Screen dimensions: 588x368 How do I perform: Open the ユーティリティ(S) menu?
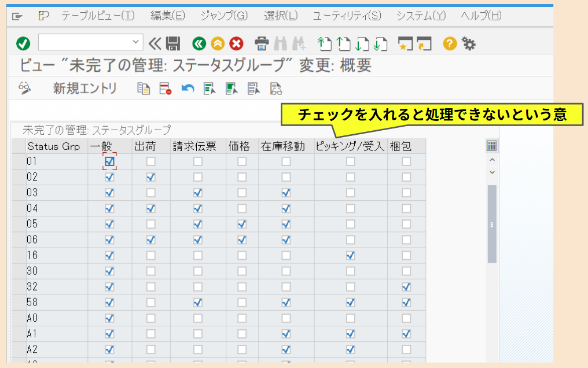coord(347,16)
